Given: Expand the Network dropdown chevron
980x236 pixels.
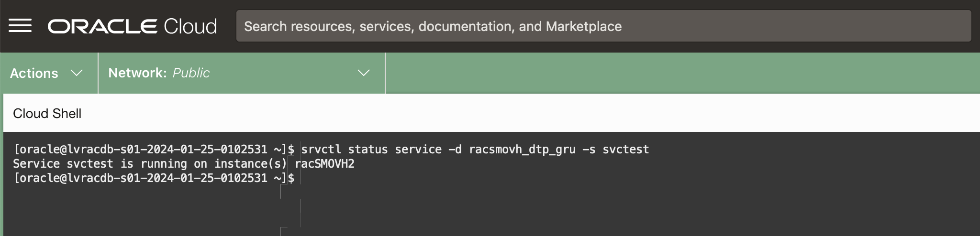Looking at the screenshot, I should coord(364,73).
